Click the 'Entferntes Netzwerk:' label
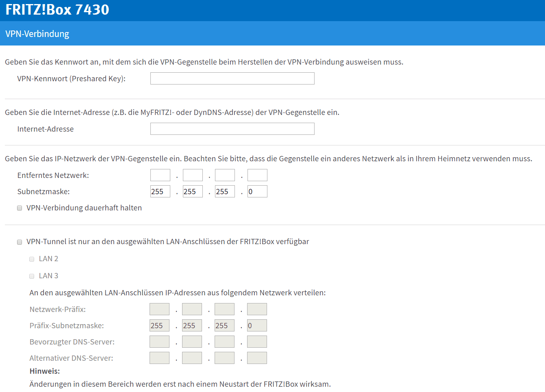The height and width of the screenshot is (392, 545). 53,175
